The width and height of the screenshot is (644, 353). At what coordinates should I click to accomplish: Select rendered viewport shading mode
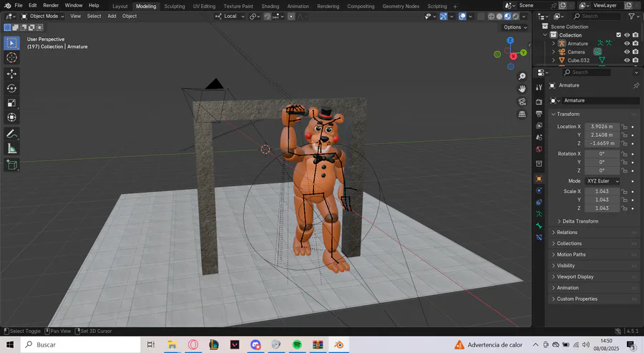click(515, 16)
